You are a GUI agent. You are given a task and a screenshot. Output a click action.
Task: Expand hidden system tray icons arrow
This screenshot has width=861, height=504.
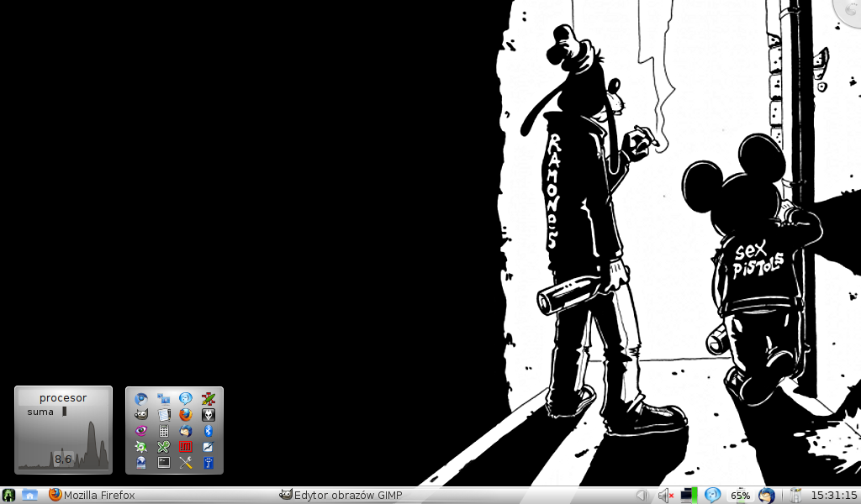click(x=642, y=496)
